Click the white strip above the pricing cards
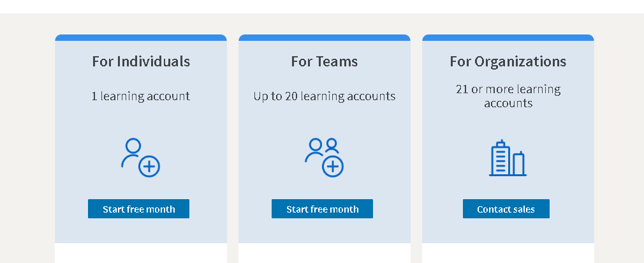Screen dimensions: 644x263 click(x=322, y=6)
